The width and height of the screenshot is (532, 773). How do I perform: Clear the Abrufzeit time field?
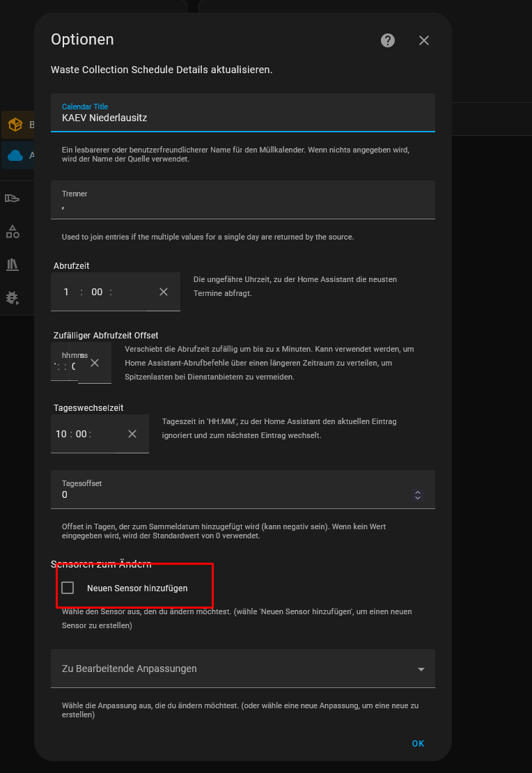click(x=164, y=292)
